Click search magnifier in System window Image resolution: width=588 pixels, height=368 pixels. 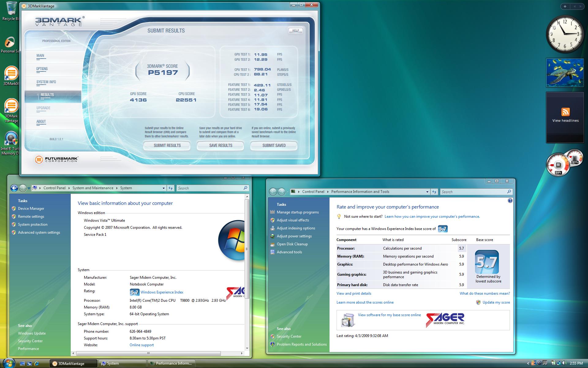tap(245, 188)
